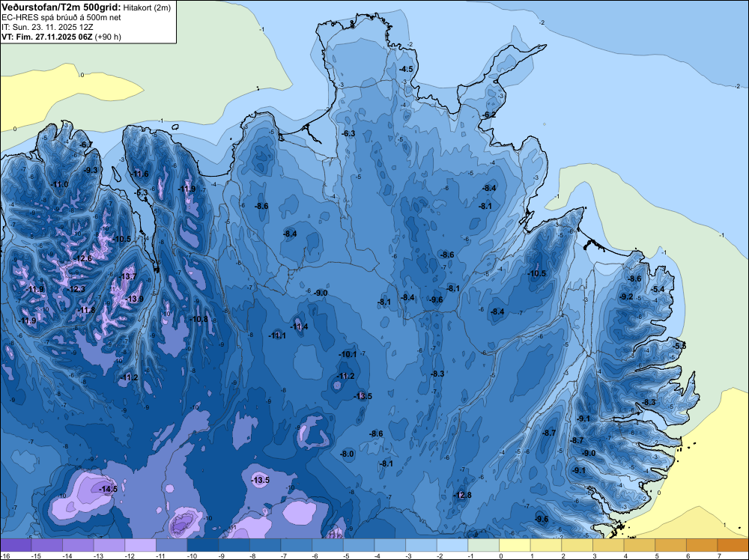
Task: Click the 'Hitakort (2m)' text in header
Action: (147, 7)
